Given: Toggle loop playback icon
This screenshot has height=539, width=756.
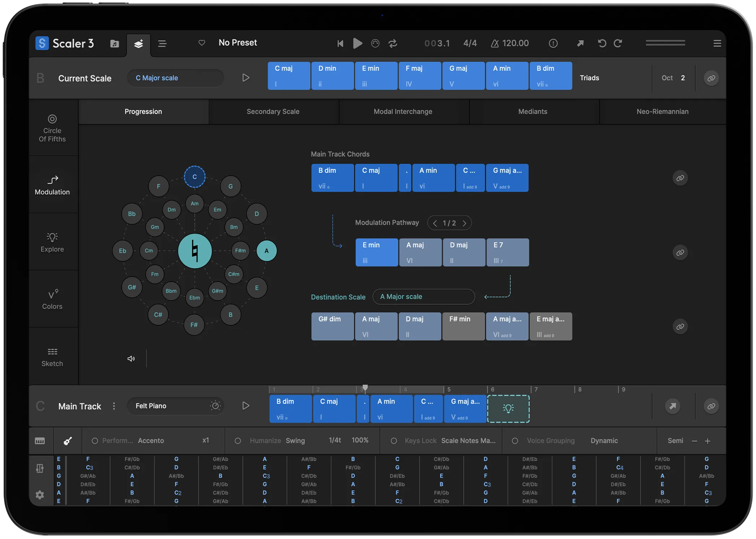Looking at the screenshot, I should [393, 44].
